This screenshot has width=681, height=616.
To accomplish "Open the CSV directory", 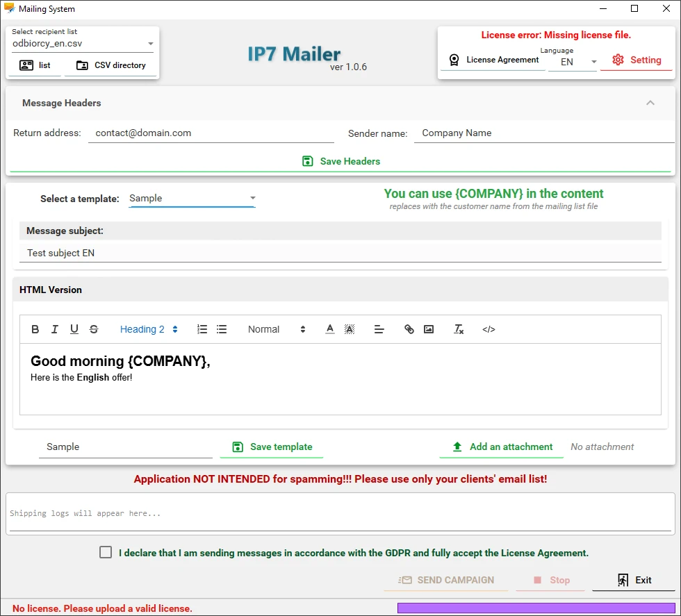I will tap(110, 65).
